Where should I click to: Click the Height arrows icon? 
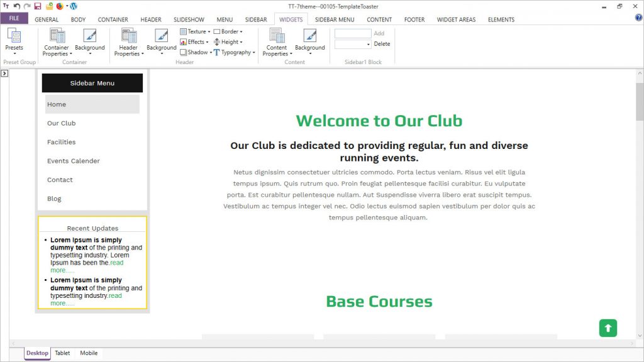point(217,42)
